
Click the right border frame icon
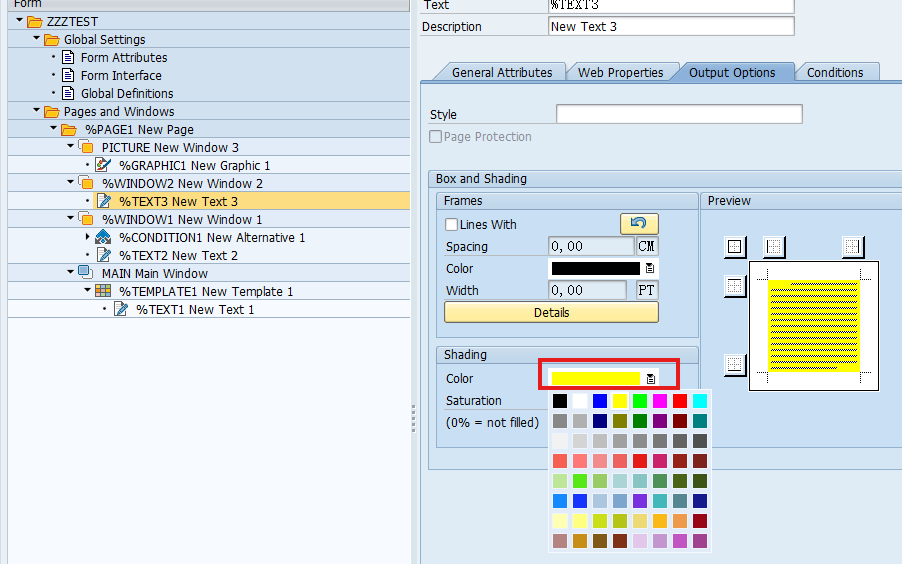tap(853, 247)
